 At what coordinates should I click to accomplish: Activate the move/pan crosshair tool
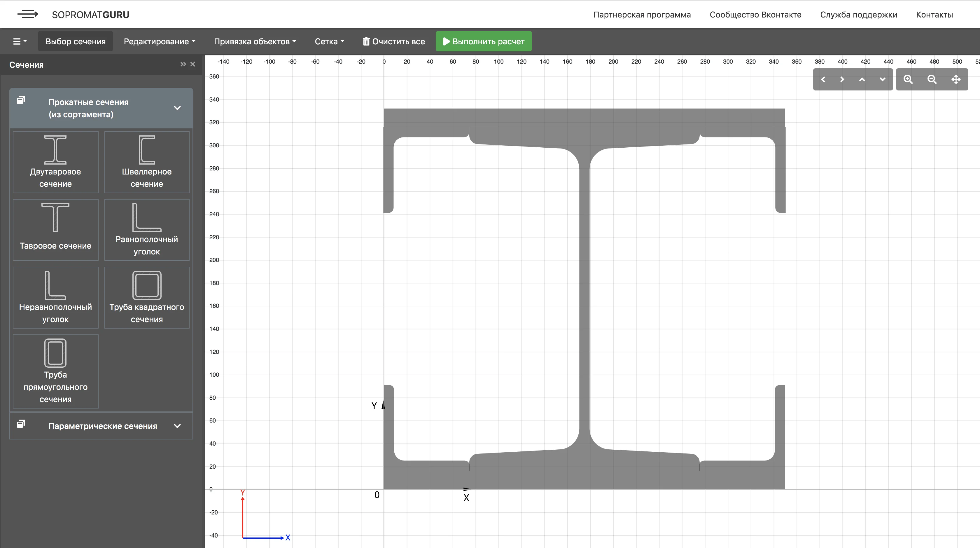pyautogui.click(x=956, y=80)
